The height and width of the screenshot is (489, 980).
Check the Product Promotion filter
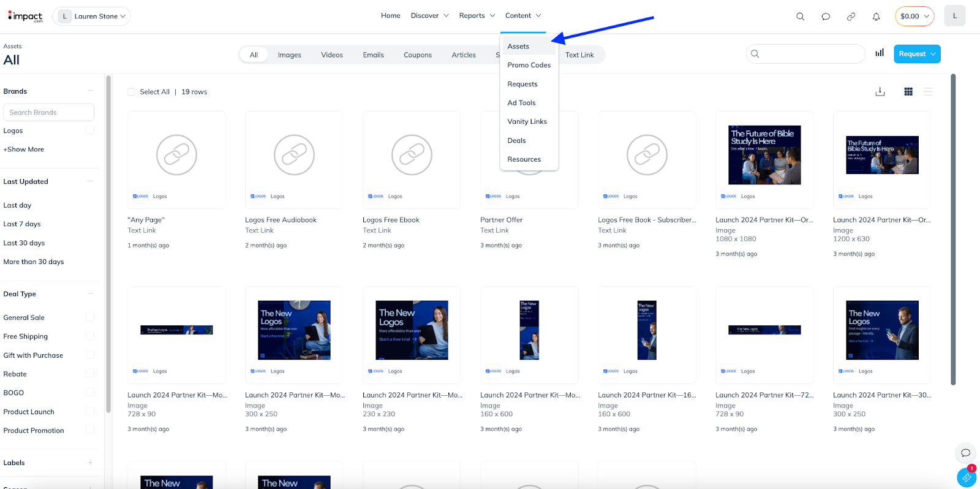[x=90, y=430]
